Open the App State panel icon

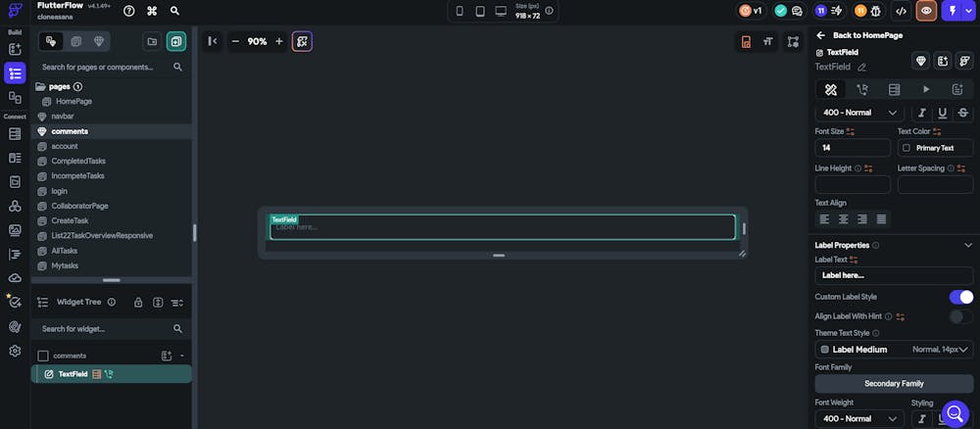pos(15,182)
